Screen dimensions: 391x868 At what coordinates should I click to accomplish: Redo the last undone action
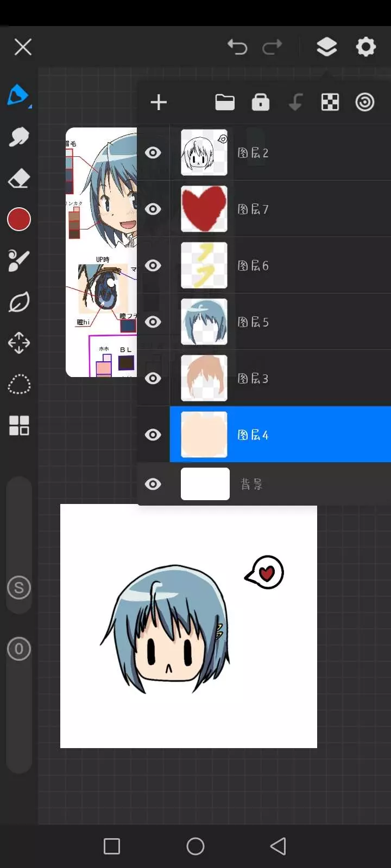tap(272, 47)
